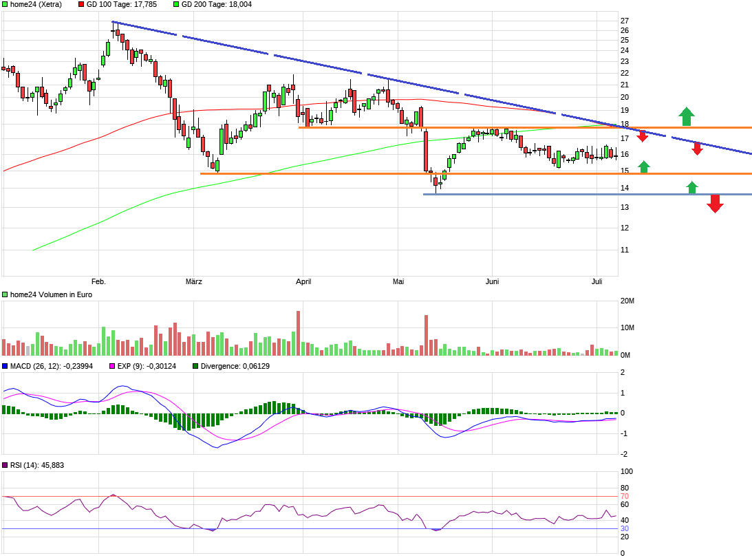
Task: Click the red arrow beneath the blue downtrend line
Action: (x=697, y=148)
